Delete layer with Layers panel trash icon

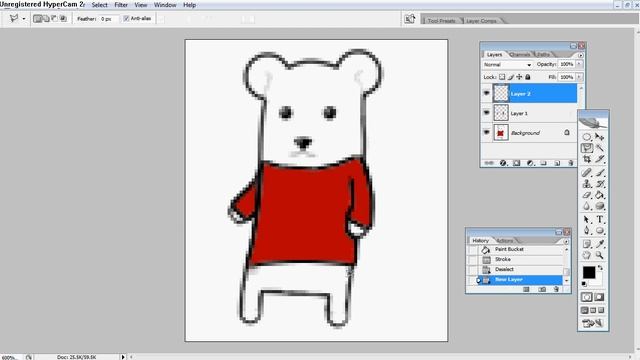pos(571,163)
